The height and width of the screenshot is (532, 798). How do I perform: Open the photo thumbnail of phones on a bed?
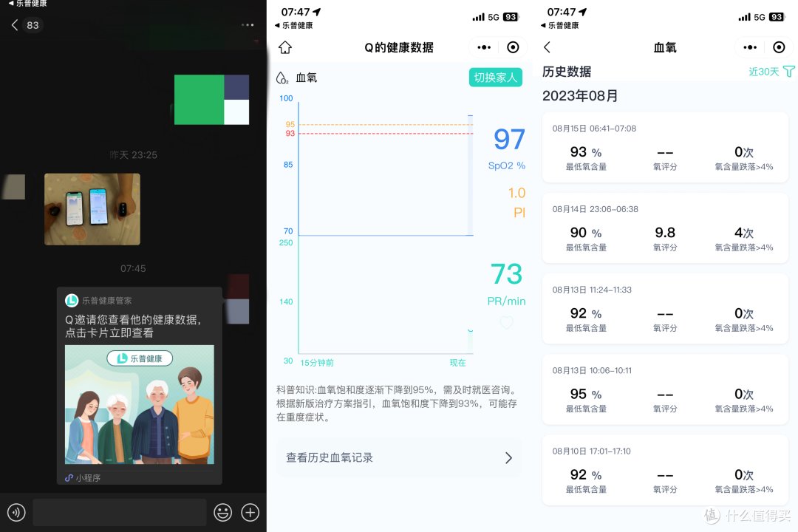[92, 209]
